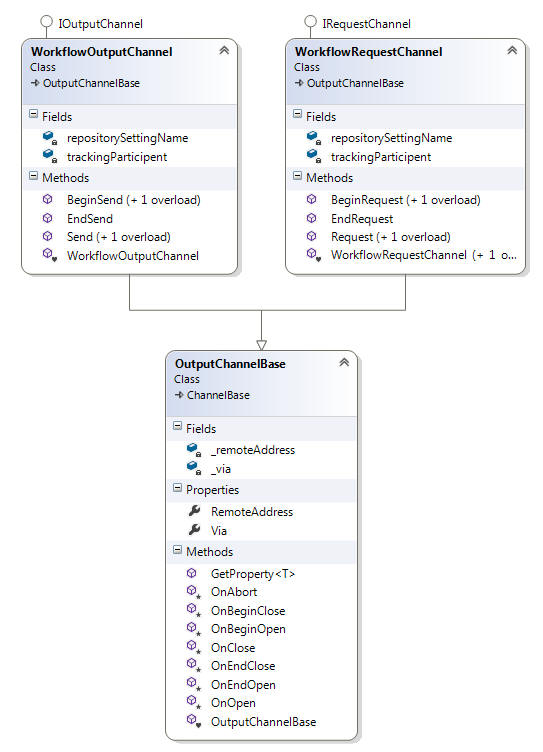The height and width of the screenshot is (752, 543).
Task: Select the OnAbort method
Action: (234, 592)
